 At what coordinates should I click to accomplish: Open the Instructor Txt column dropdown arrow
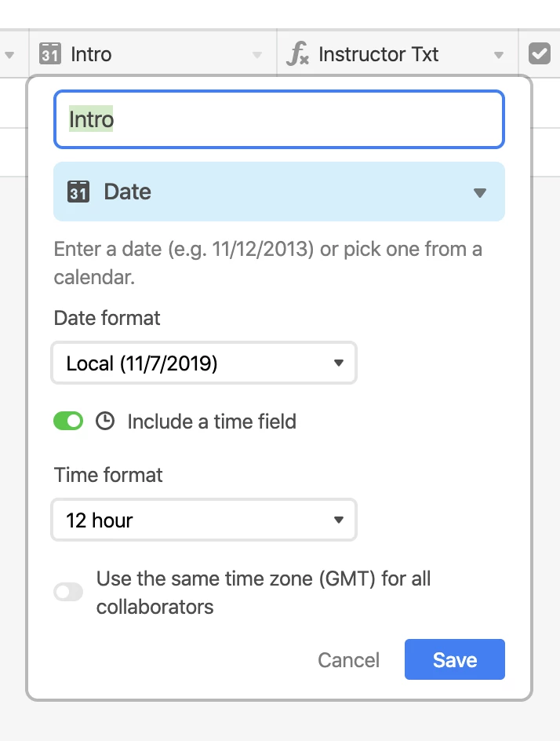click(499, 56)
